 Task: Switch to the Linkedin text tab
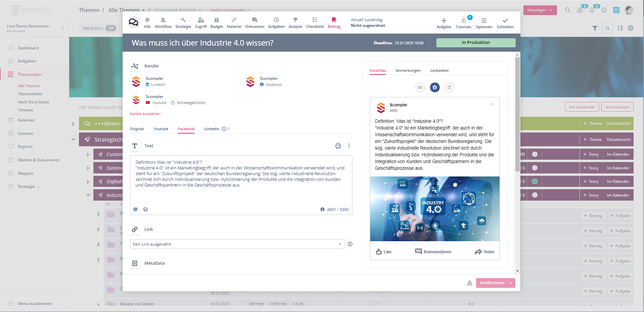click(x=212, y=129)
